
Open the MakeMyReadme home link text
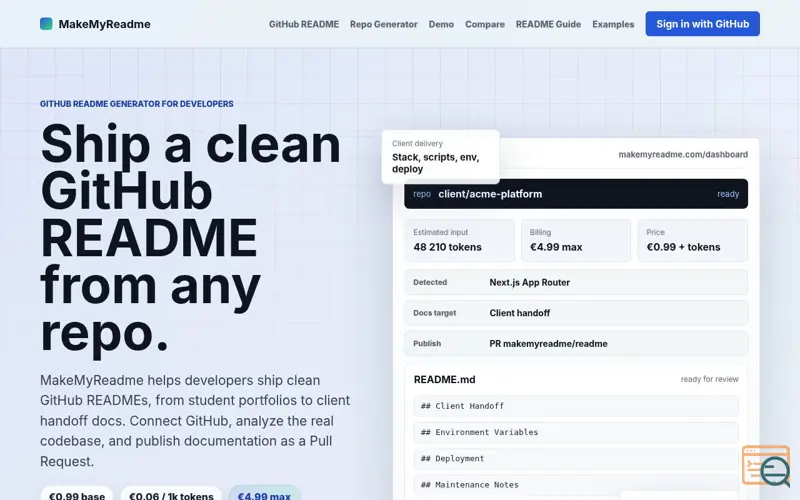[x=104, y=24]
